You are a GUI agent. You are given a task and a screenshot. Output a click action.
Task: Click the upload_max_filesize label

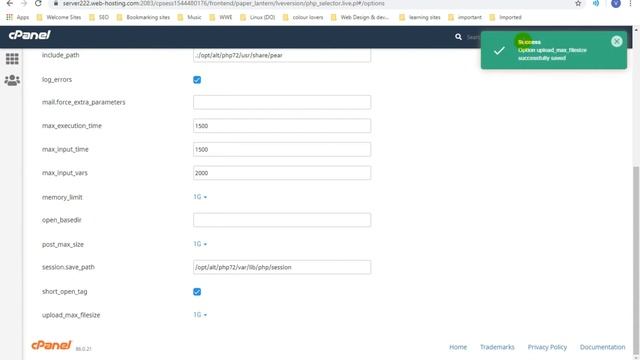tap(71, 315)
